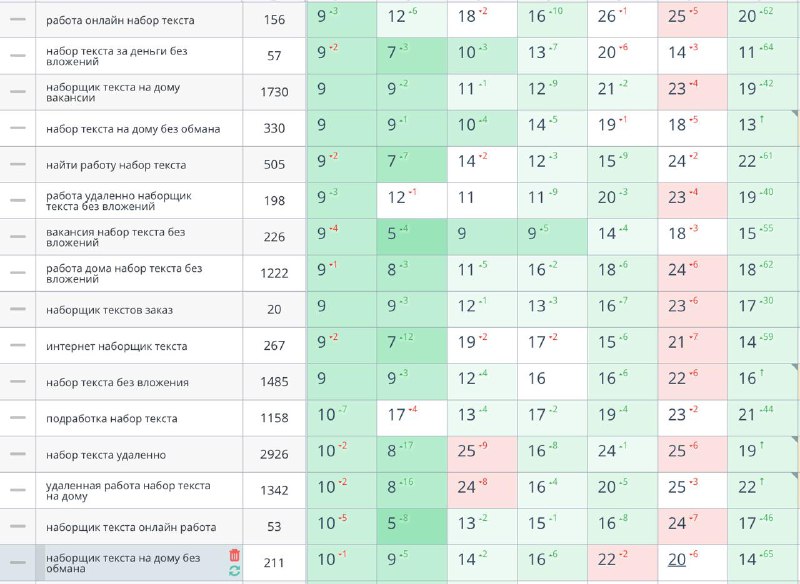Open underlined position 20 in last row
Screen dimensions: 800x584
pos(677,560)
